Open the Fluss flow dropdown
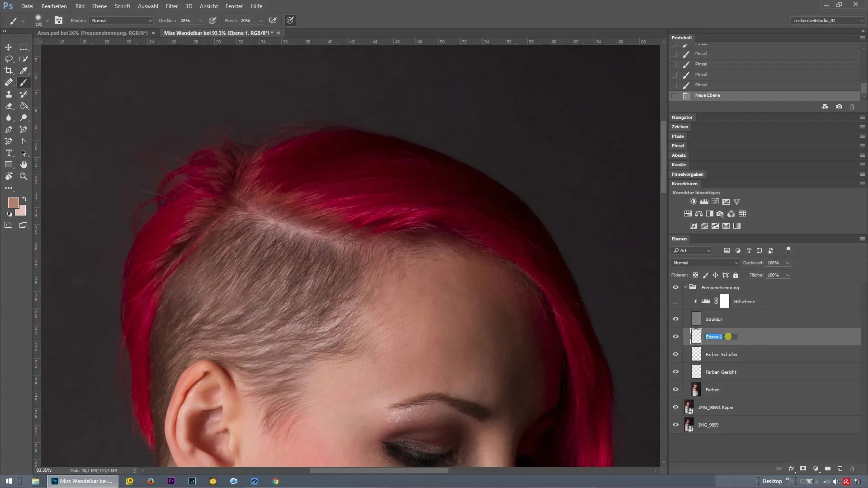868x488 pixels. click(x=261, y=21)
